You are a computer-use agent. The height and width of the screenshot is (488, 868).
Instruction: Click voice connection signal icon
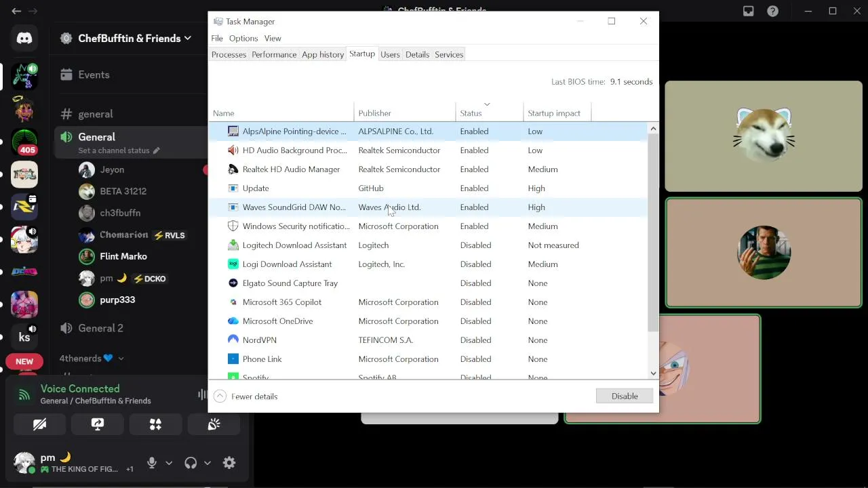(x=24, y=394)
